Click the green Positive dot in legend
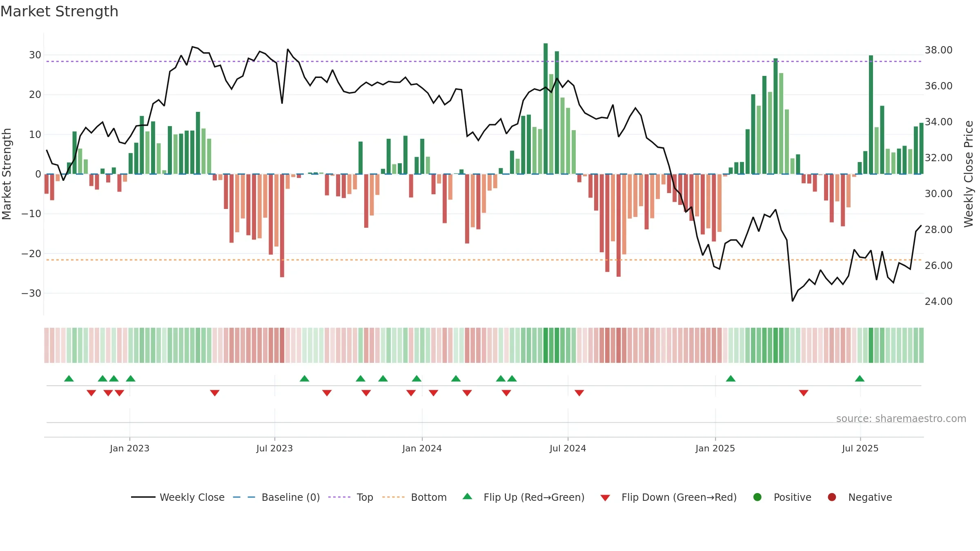The height and width of the screenshot is (551, 980). [x=757, y=497]
